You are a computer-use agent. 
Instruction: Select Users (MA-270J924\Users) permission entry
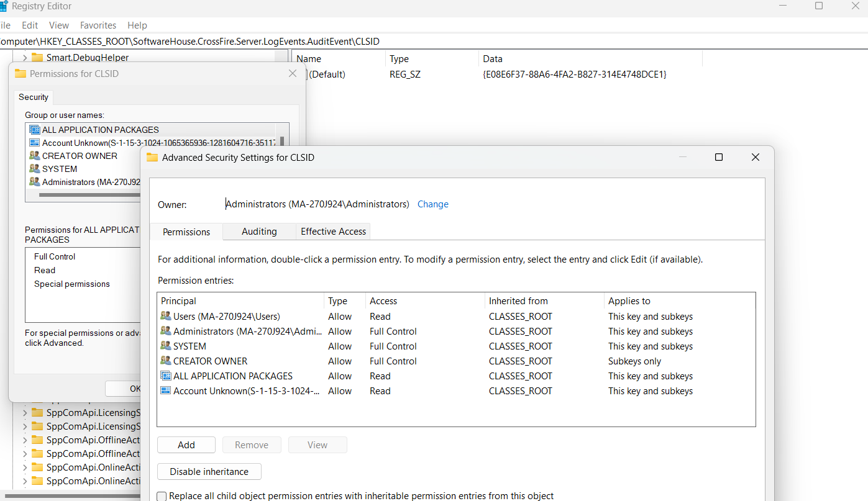pyautogui.click(x=456, y=317)
